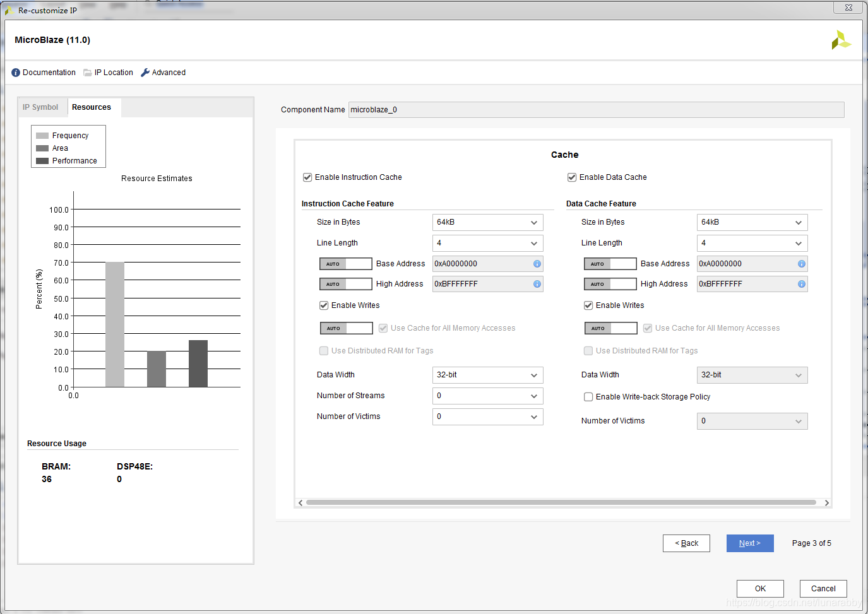The height and width of the screenshot is (614, 868).
Task: Click the Next button
Action: [750, 543]
